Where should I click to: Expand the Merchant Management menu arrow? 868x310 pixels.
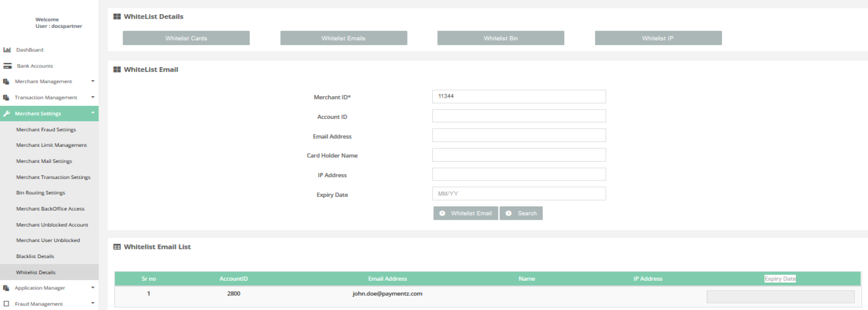click(x=93, y=82)
